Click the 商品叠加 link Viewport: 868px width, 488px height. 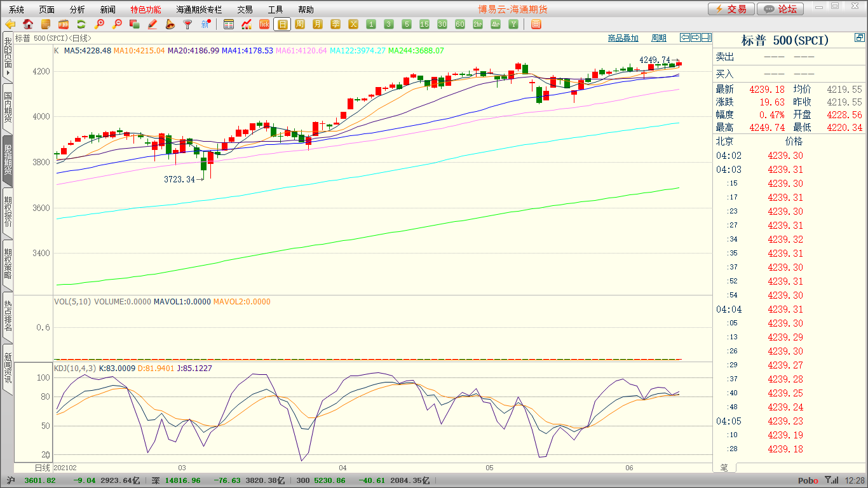tap(623, 38)
